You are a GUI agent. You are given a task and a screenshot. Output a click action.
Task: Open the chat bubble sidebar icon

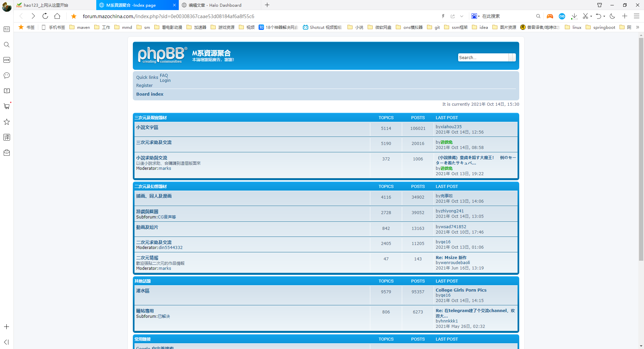pyautogui.click(x=7, y=76)
